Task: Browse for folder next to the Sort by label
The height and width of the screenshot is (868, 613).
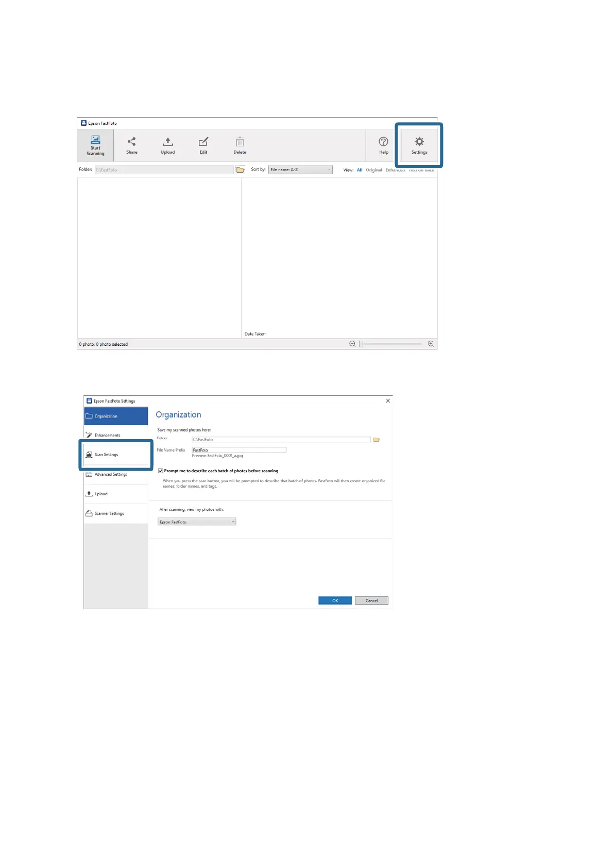Action: (240, 170)
